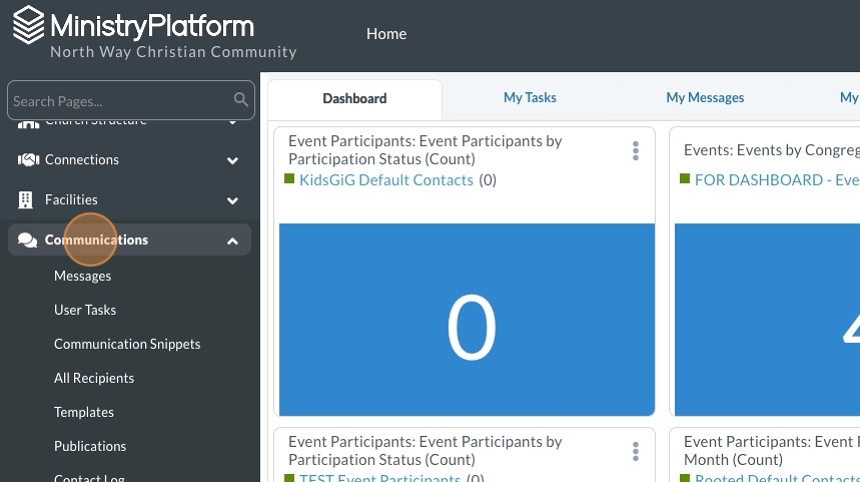860x482 pixels.
Task: Click the Facilities building icon
Action: point(27,200)
